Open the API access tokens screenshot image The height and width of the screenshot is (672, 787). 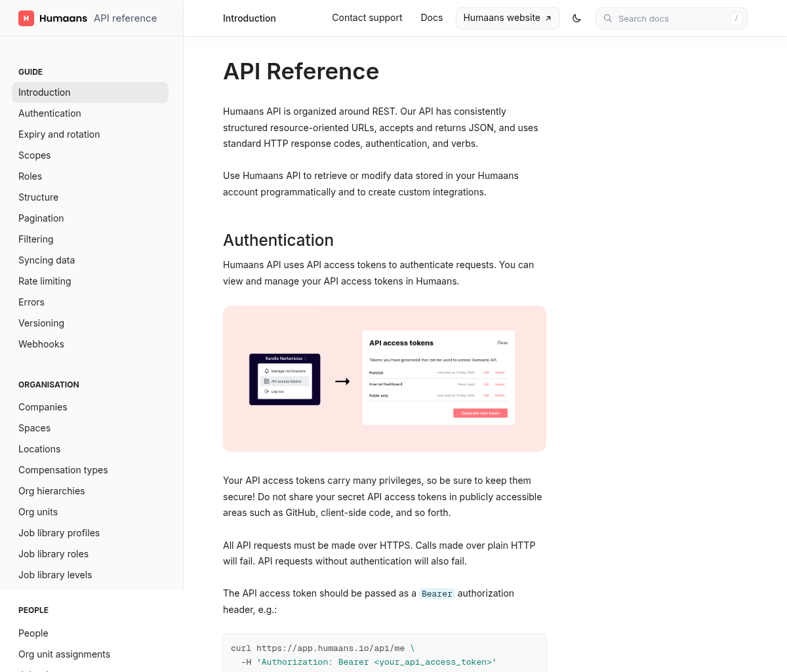(x=384, y=378)
